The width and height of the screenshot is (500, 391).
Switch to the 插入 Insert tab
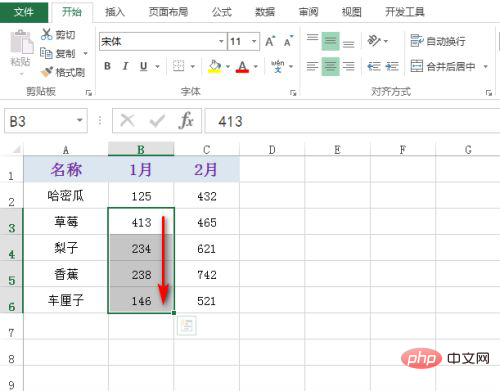click(115, 12)
